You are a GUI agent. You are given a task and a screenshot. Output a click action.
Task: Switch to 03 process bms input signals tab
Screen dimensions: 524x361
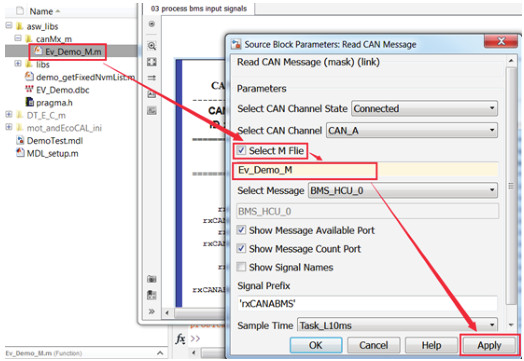[x=199, y=9]
